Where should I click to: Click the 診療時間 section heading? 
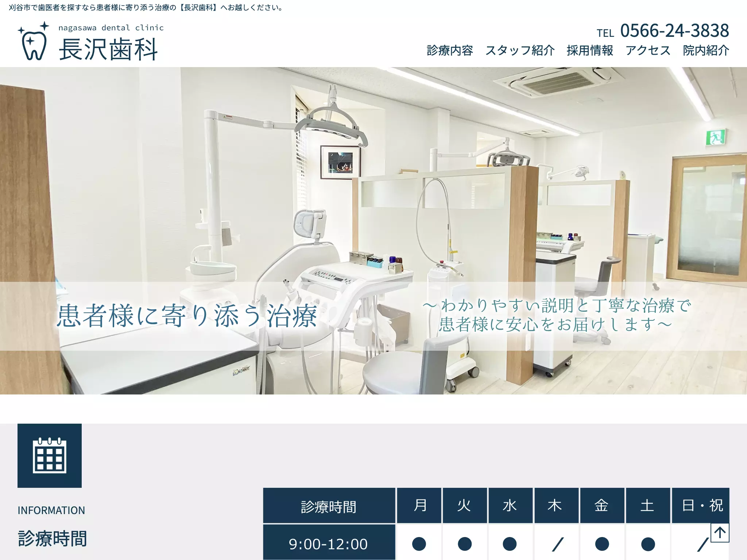pos(53,538)
